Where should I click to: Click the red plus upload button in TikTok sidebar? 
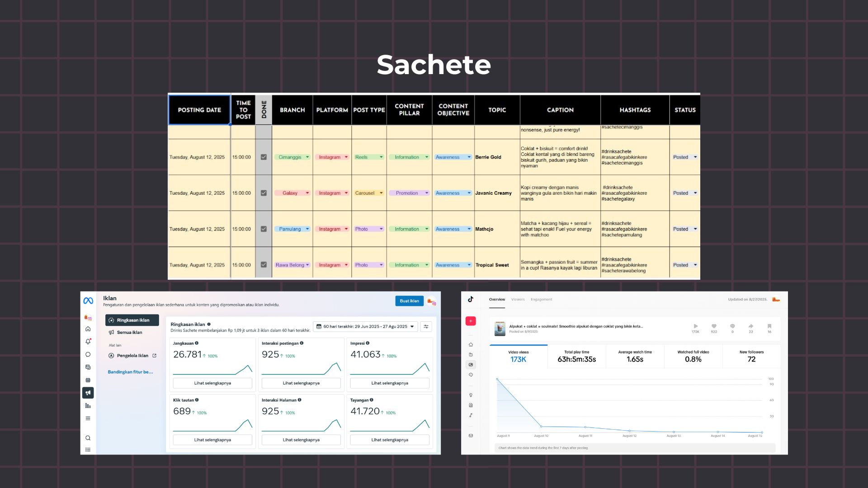471,321
